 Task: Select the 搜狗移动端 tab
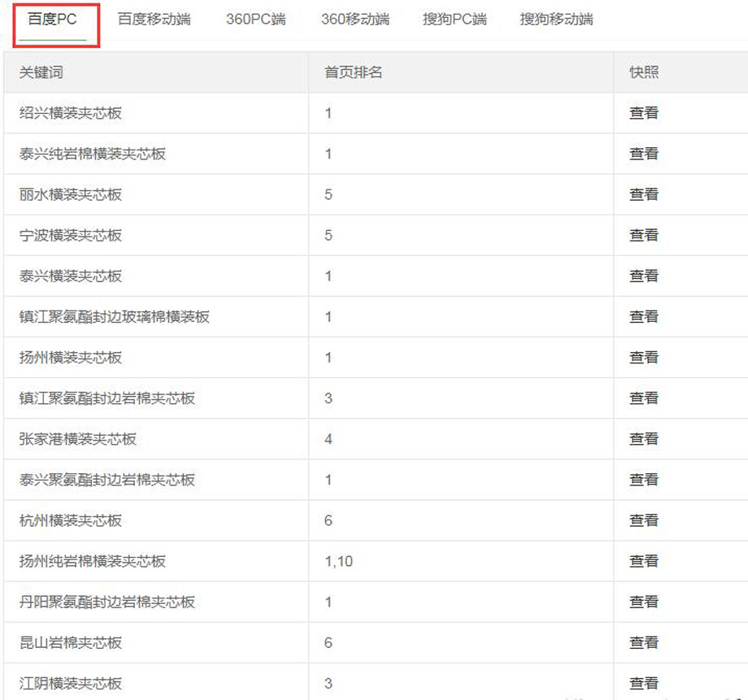(556, 20)
